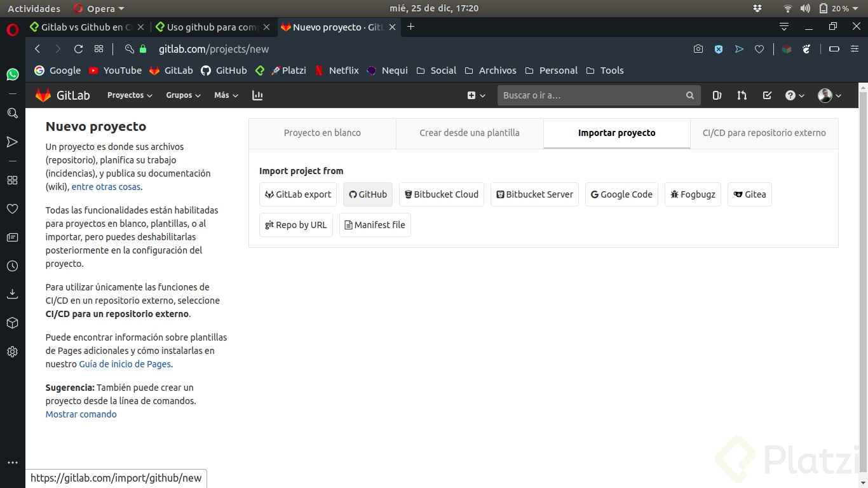Screen dimensions: 868x488
Task: Import from GitLab export
Action: 298,194
